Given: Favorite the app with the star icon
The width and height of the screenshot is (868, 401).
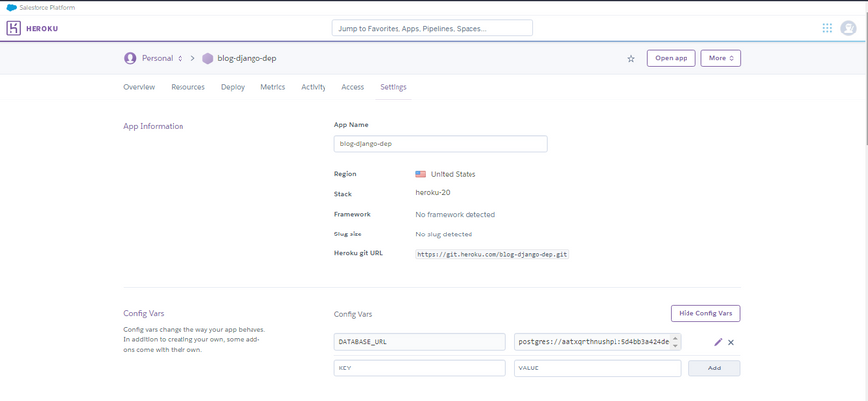Looking at the screenshot, I should [x=631, y=59].
